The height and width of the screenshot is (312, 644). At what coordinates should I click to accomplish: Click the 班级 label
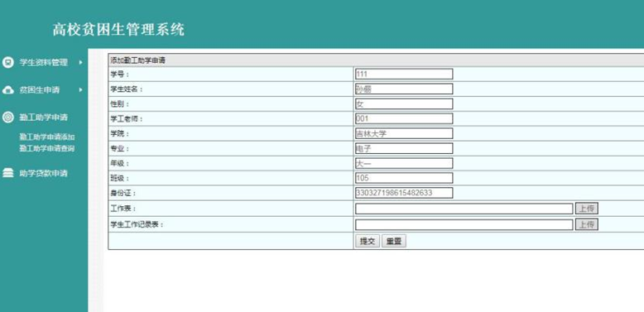pyautogui.click(x=119, y=178)
